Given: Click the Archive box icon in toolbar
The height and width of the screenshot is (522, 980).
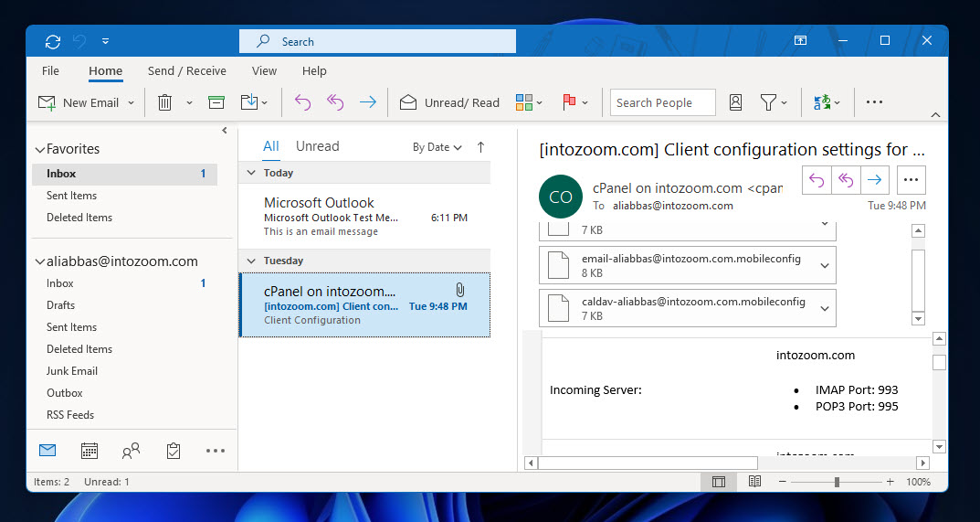Looking at the screenshot, I should point(216,102).
